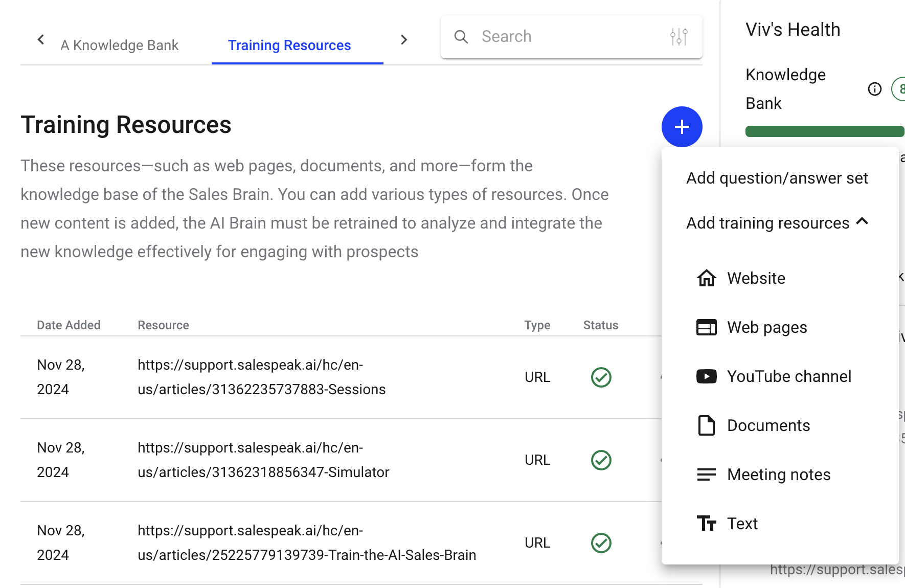Click the Documents file icon

[x=706, y=425]
